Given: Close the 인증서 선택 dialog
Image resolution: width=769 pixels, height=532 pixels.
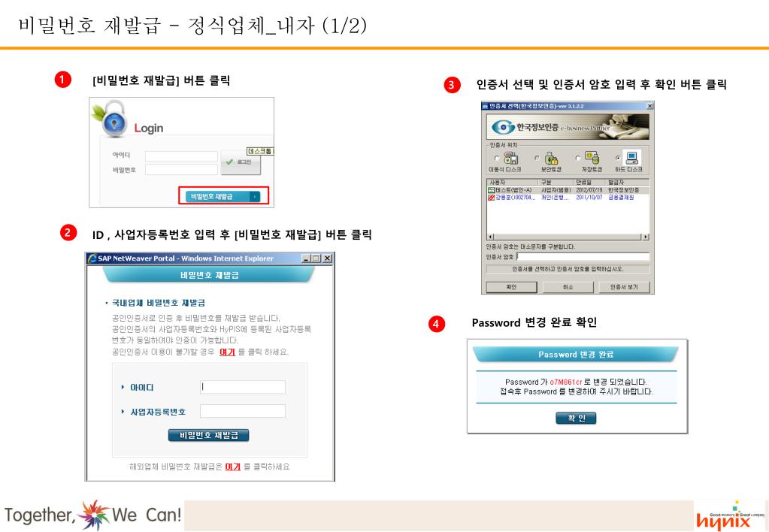Looking at the screenshot, I should (x=649, y=106).
